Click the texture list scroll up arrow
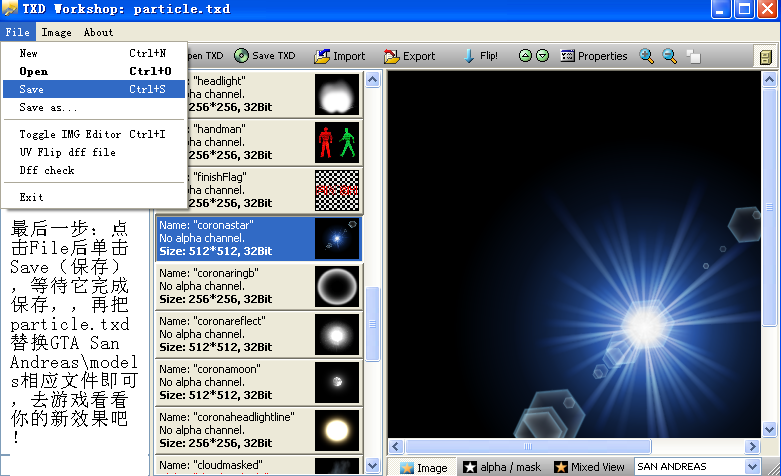Viewport: 781px width, 476px height. (373, 79)
